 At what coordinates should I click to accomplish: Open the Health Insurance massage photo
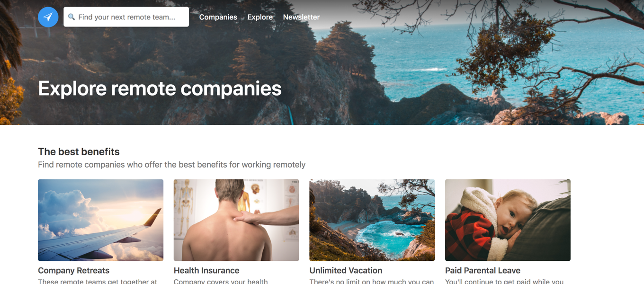click(x=236, y=220)
